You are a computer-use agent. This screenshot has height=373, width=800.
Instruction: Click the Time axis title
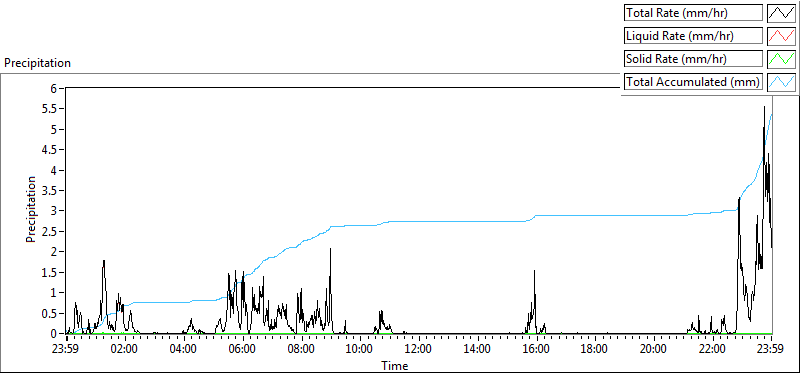tap(394, 365)
